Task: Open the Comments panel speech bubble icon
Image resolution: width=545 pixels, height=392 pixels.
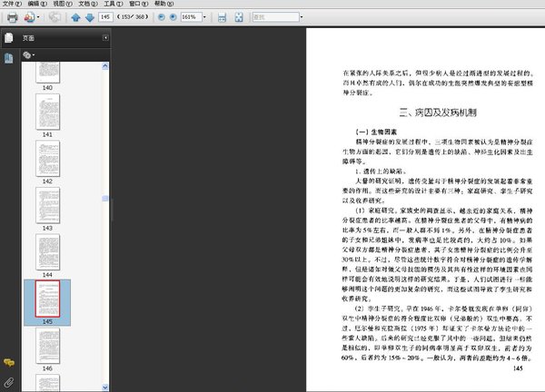Action: coord(8,363)
